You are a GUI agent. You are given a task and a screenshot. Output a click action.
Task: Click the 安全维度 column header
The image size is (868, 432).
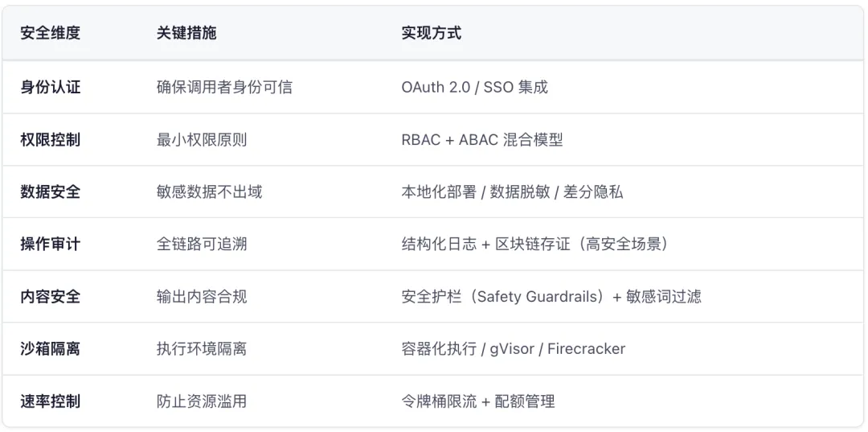[51, 33]
